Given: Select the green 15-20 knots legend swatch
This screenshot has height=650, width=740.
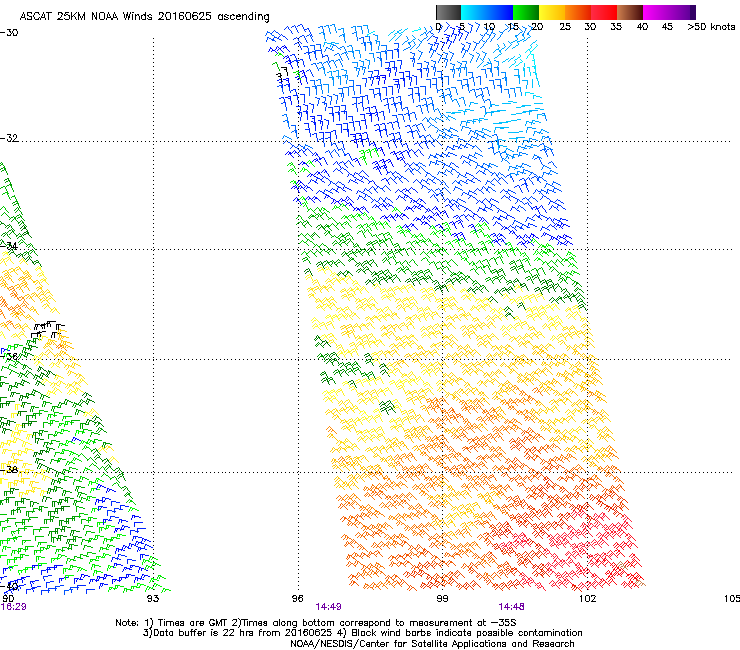Looking at the screenshot, I should pyautogui.click(x=526, y=12).
